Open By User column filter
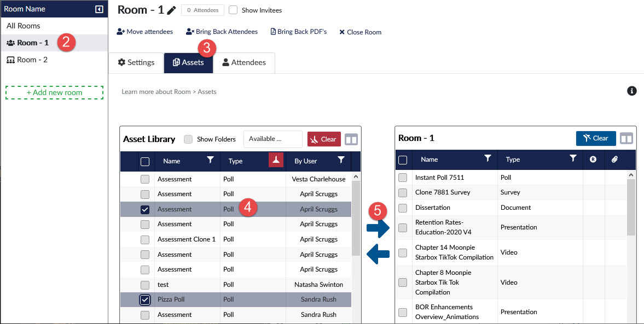This screenshot has height=324, width=644. [x=341, y=160]
